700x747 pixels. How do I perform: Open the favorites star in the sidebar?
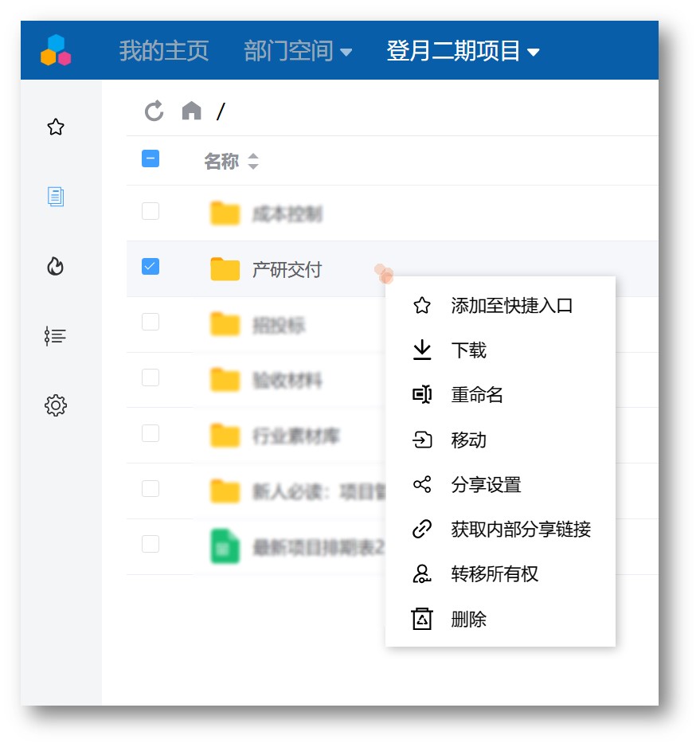(56, 127)
